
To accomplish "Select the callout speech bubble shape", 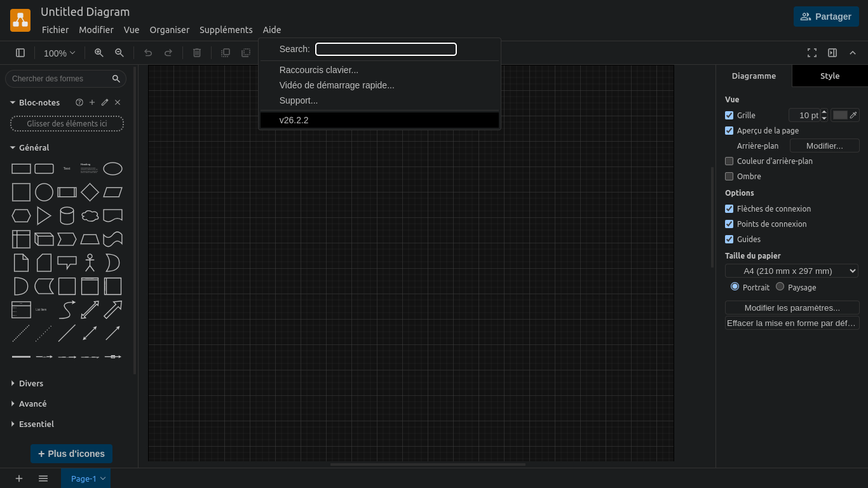I will (x=67, y=262).
